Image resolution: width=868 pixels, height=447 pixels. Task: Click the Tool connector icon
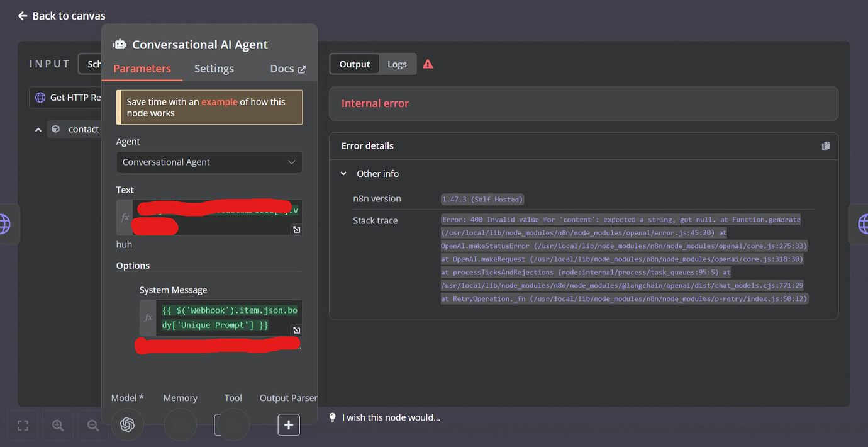pos(231,424)
